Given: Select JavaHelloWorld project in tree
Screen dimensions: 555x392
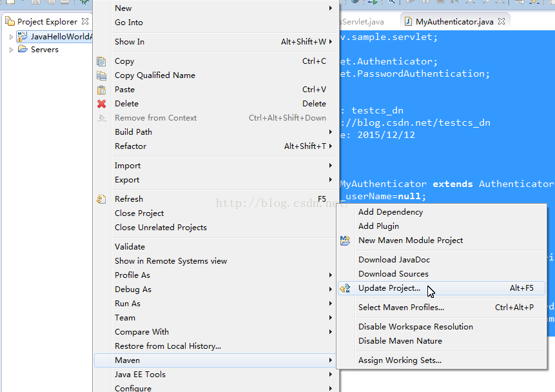Looking at the screenshot, I should tap(62, 37).
